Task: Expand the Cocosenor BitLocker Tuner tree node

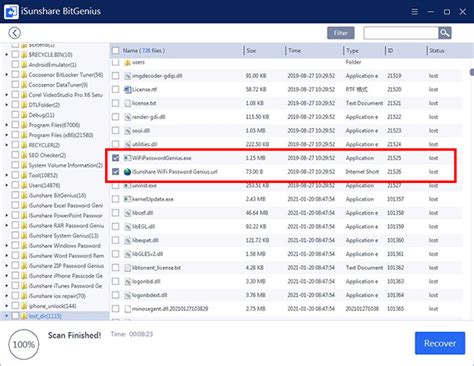Action: click(6, 75)
